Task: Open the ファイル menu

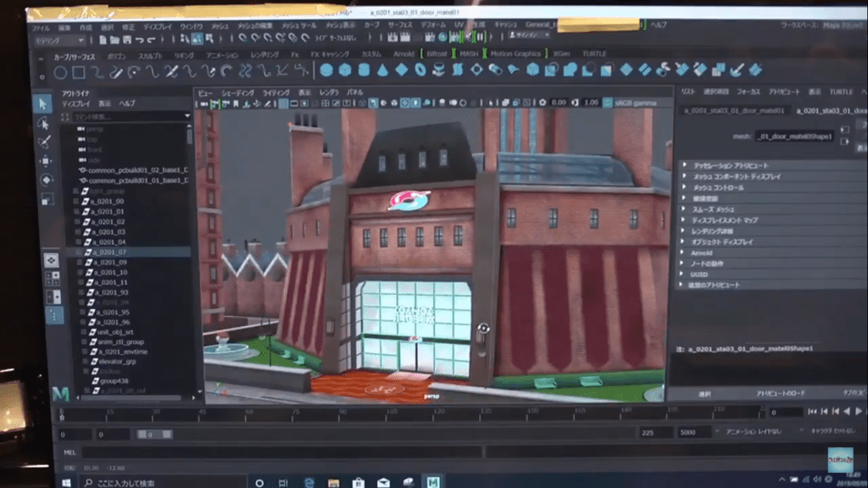Action: pos(41,28)
